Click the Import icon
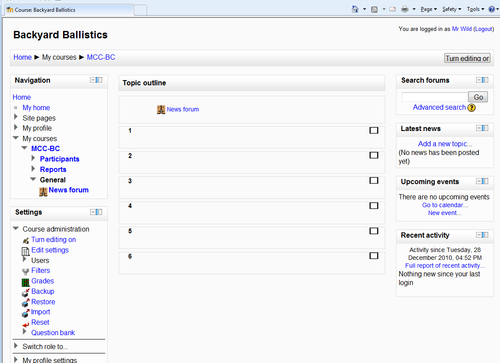The height and width of the screenshot is (363, 500). click(26, 313)
